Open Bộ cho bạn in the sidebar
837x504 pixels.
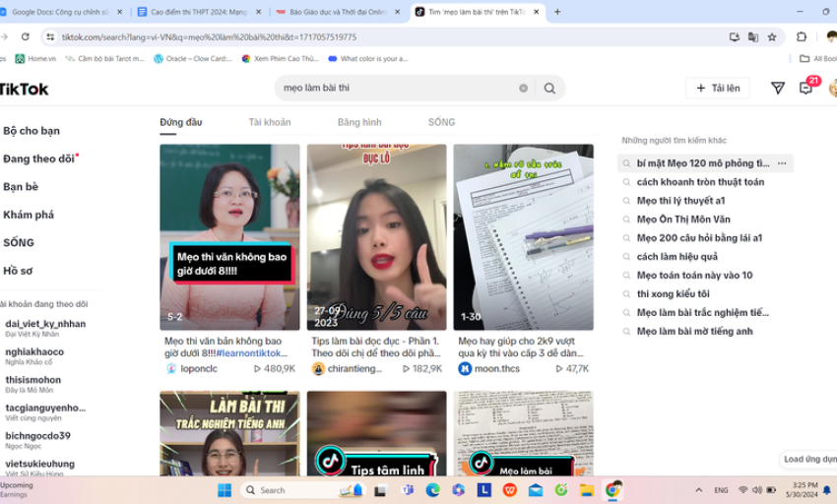tap(32, 131)
